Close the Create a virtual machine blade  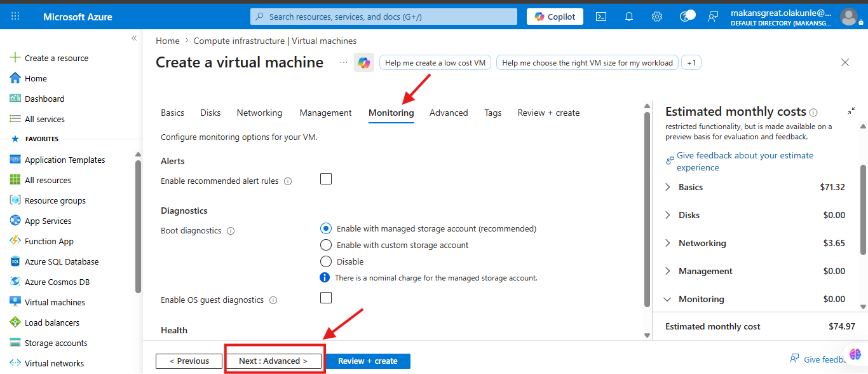[845, 62]
